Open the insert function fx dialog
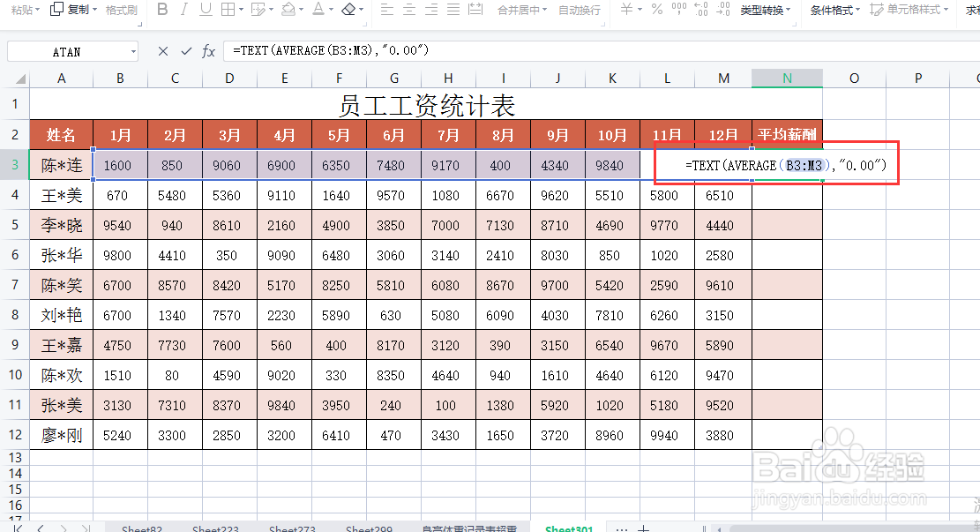980x532 pixels. pos(209,51)
